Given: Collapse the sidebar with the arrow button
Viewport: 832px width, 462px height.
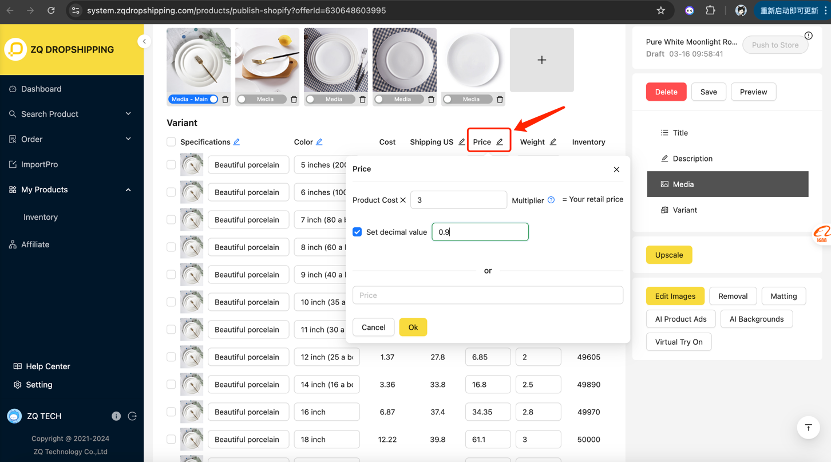Looking at the screenshot, I should pos(144,41).
